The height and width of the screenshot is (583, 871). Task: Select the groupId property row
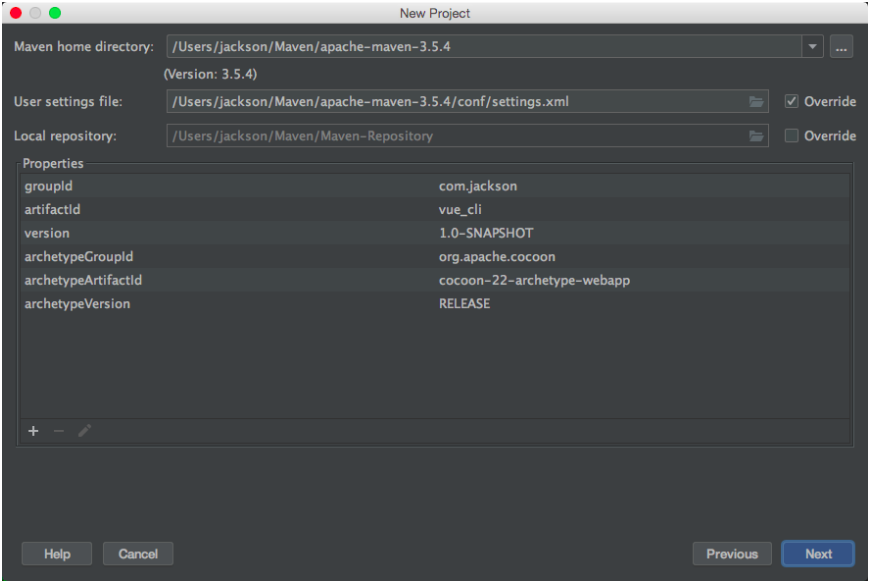tap(435, 186)
